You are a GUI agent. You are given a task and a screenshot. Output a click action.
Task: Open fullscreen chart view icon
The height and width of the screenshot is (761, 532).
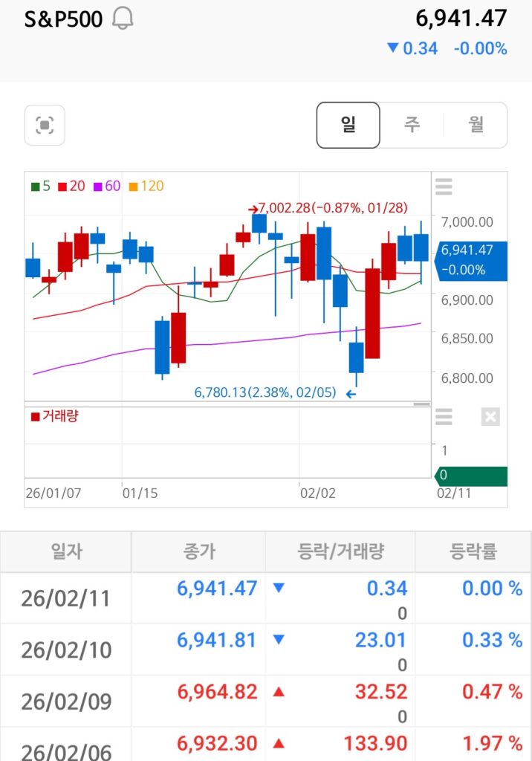(x=45, y=125)
